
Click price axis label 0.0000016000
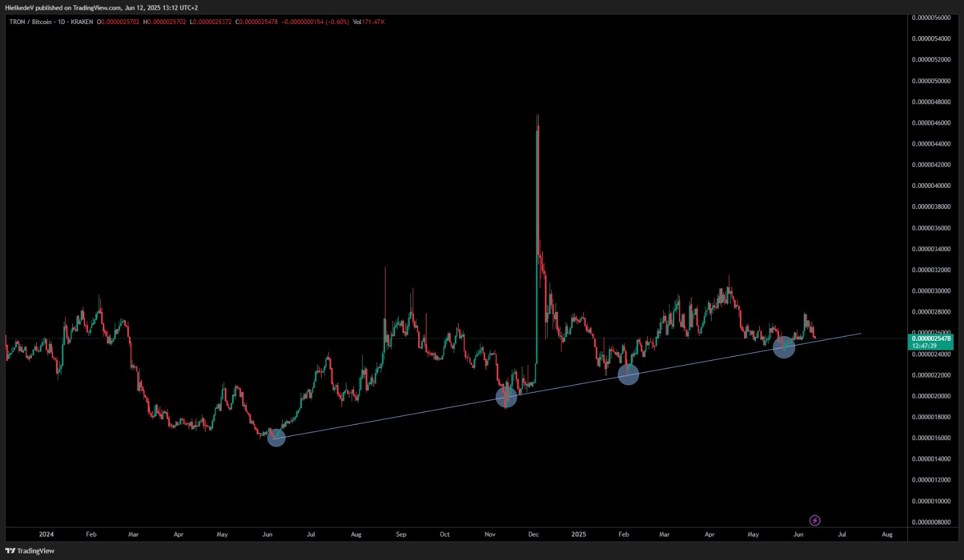tap(931, 438)
